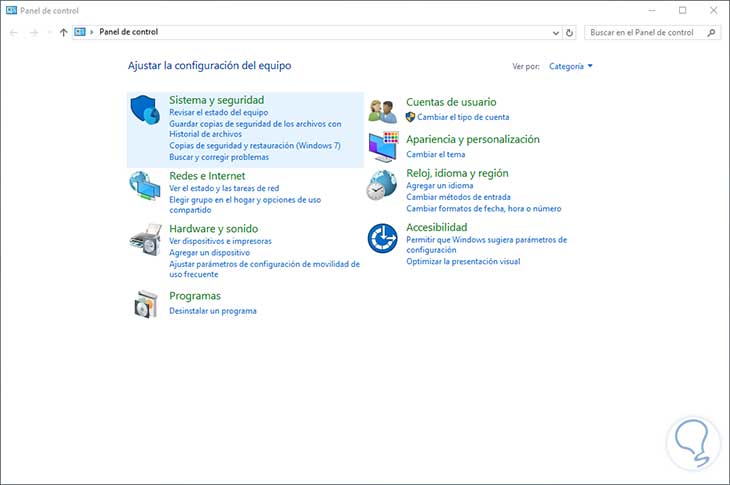
Task: Open the Cuentas de usuario people icon
Action: pyautogui.click(x=382, y=111)
